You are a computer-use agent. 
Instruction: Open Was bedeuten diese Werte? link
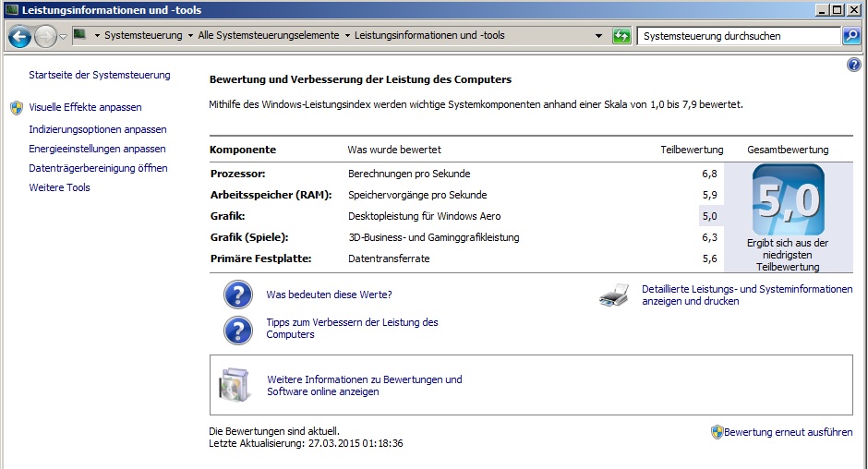click(329, 295)
